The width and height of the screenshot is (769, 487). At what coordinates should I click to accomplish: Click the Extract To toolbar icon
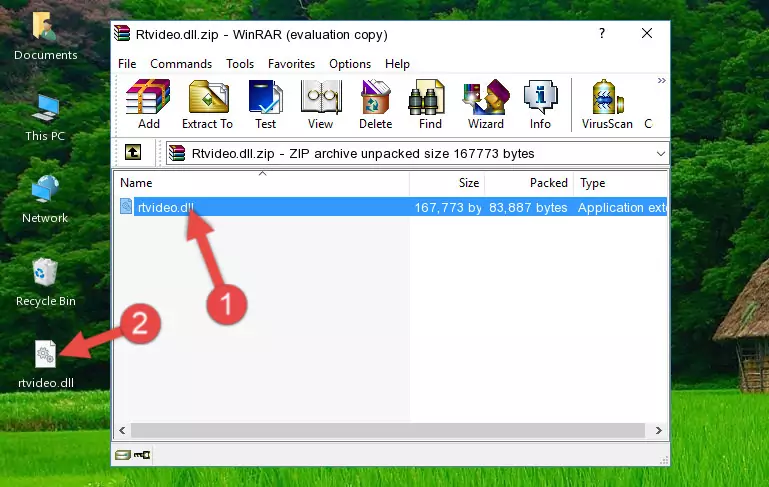pyautogui.click(x=207, y=104)
